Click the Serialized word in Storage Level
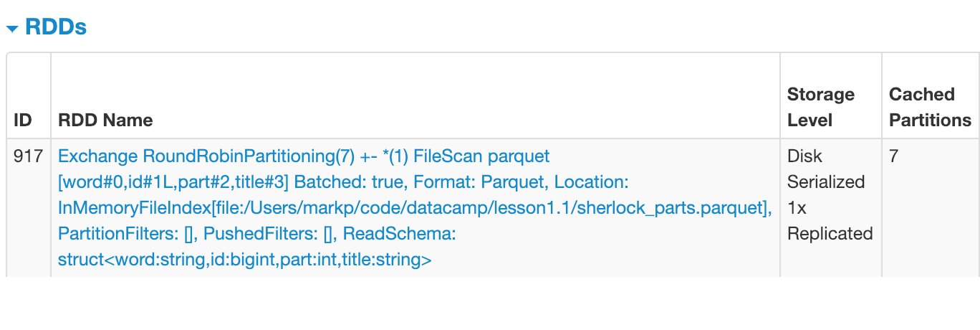 [826, 182]
